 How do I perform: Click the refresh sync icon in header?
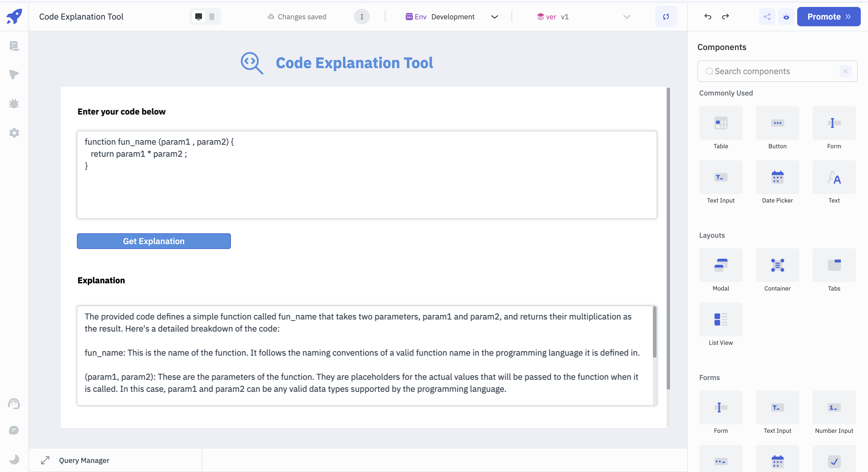[x=666, y=17]
